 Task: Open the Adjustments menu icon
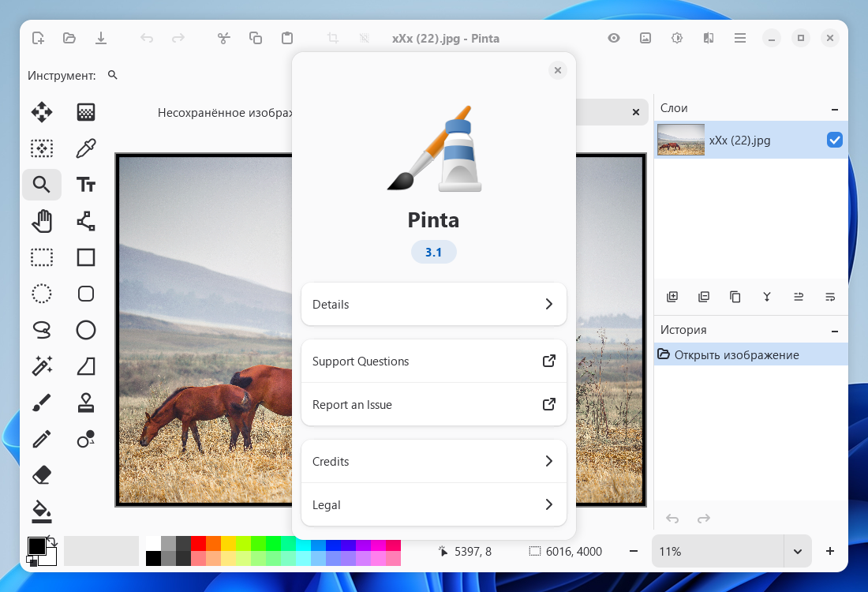676,38
